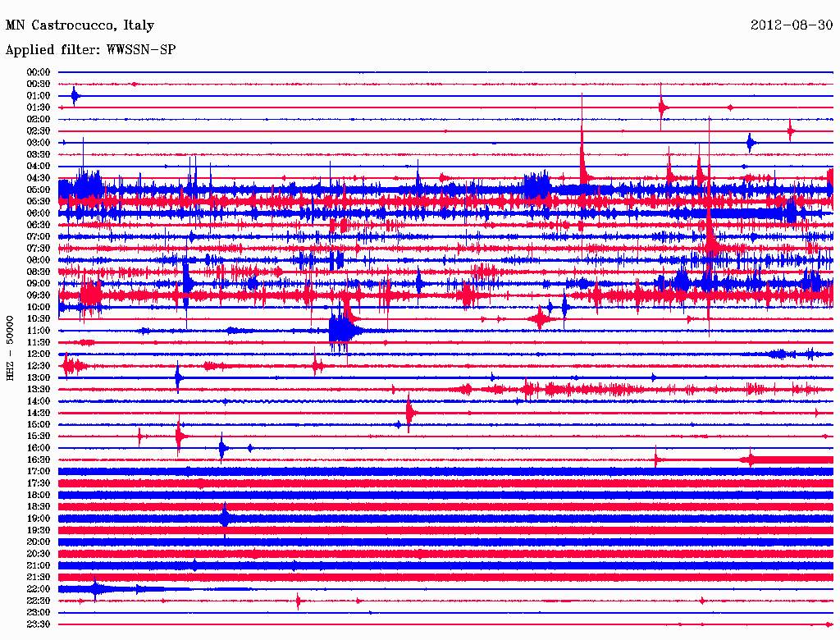Click the 00:00 time label
This screenshot has width=840, height=640.
[x=38, y=72]
